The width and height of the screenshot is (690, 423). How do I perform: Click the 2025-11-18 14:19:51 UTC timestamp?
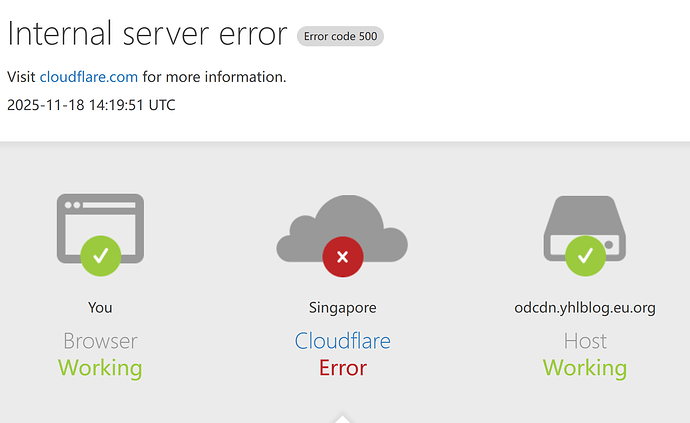coord(91,105)
